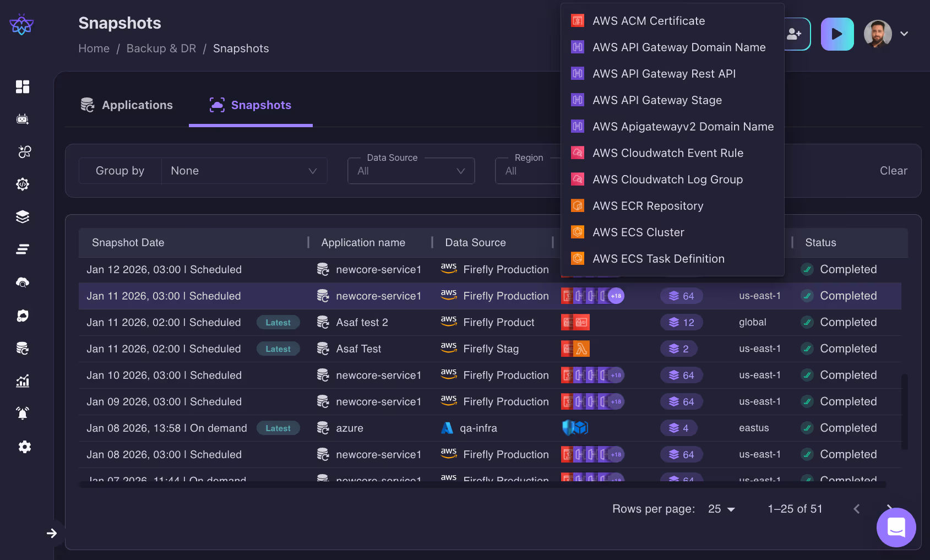Open the alerts siren sidebar icon
The width and height of the screenshot is (930, 560).
coord(23,413)
